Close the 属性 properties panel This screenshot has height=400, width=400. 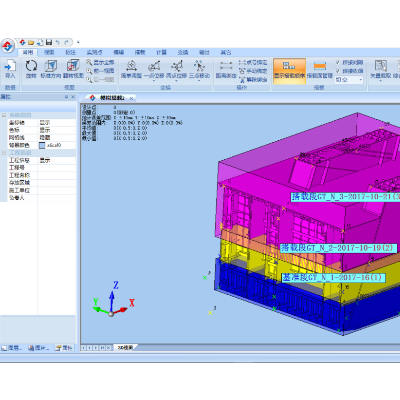[x=73, y=97]
